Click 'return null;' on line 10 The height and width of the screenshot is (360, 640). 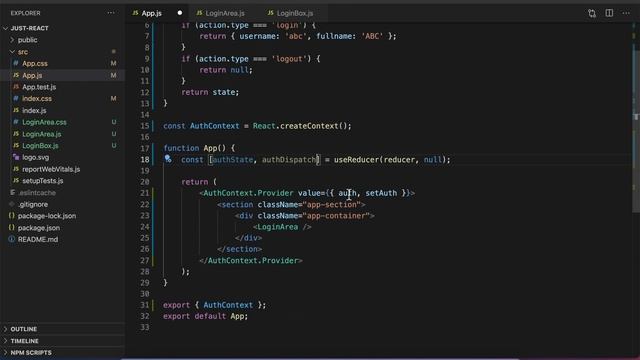click(226, 70)
